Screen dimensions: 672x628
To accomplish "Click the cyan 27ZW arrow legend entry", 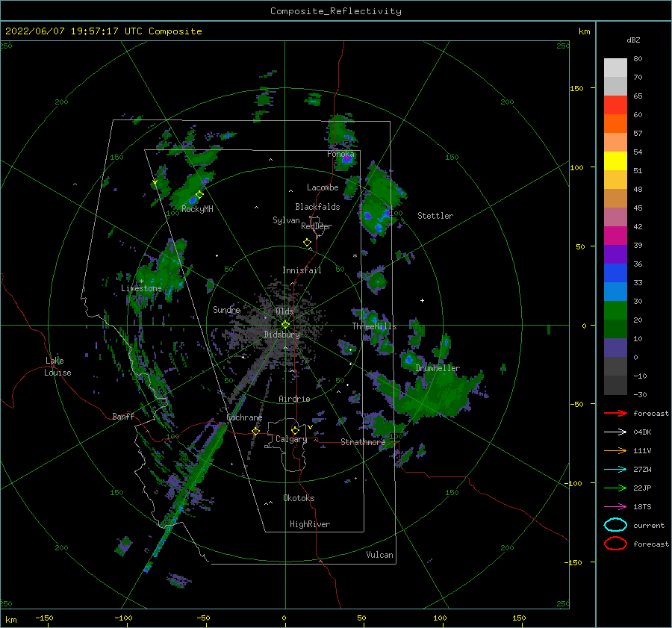I will (x=615, y=470).
